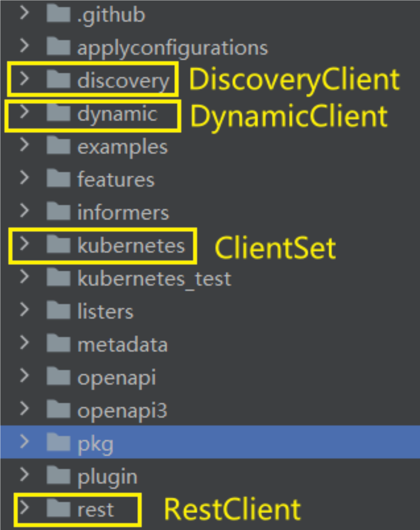This screenshot has height=530, width=420.
Task: Click the .github folder icon
Action: (58, 14)
